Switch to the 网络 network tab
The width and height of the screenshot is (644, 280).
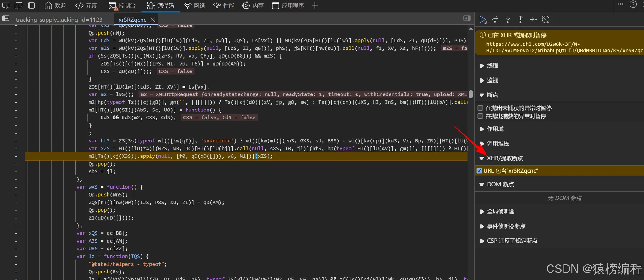pyautogui.click(x=194, y=6)
